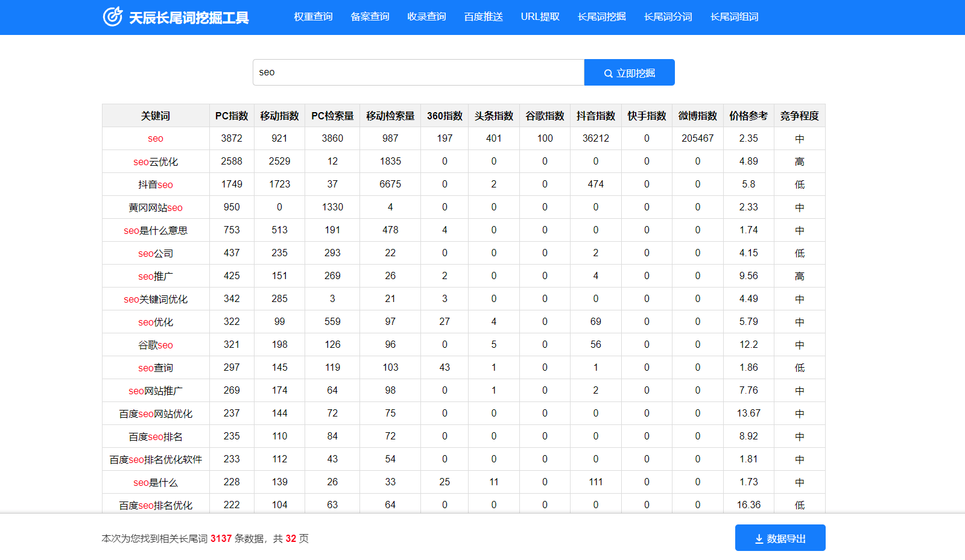Select keyword seo查询

click(x=156, y=368)
